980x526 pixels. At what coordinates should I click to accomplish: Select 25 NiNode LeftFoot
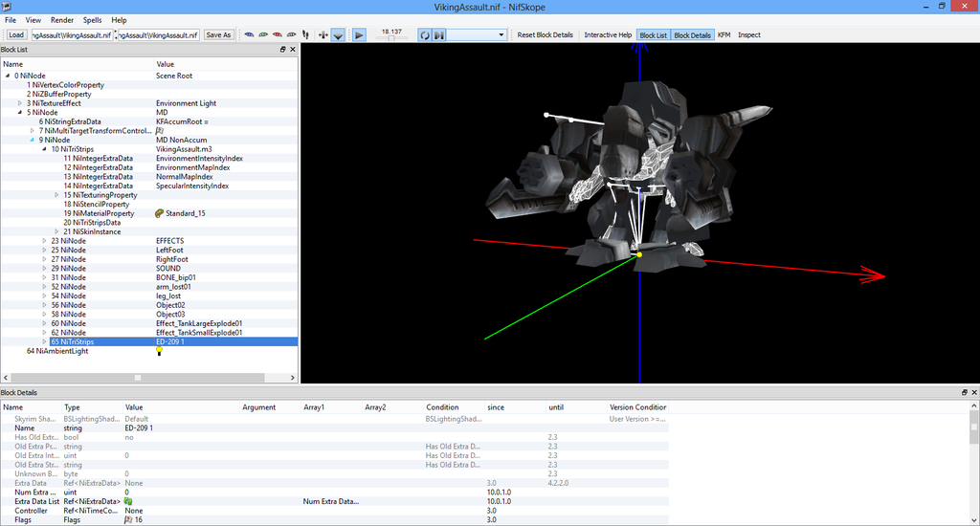148,250
